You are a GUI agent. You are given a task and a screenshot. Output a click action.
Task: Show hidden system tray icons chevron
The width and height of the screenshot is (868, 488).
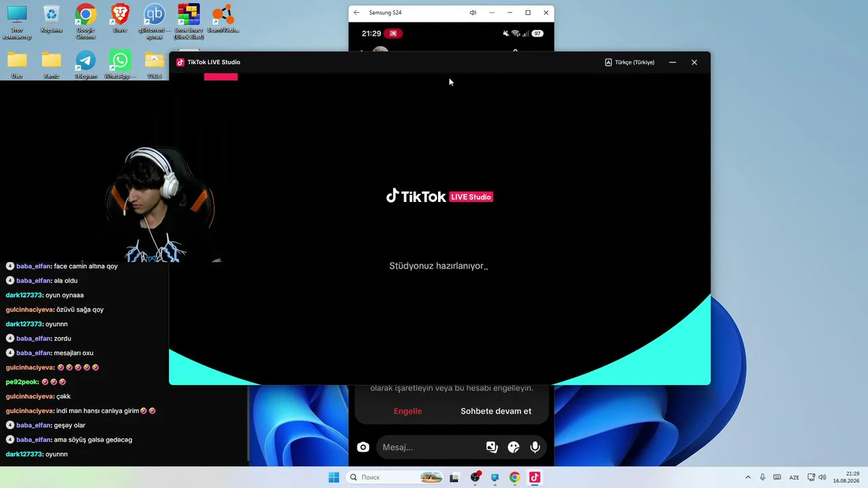[748, 477]
